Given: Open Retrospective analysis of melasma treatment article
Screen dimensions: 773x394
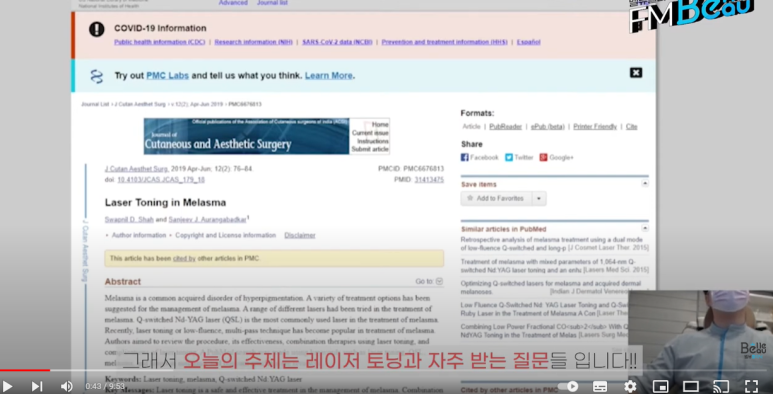Looking at the screenshot, I should 555,244.
